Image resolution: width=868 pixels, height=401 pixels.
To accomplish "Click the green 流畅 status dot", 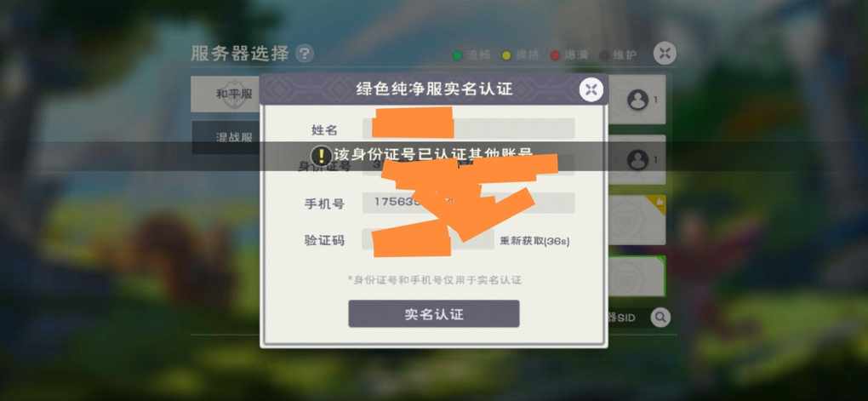I will pos(457,55).
